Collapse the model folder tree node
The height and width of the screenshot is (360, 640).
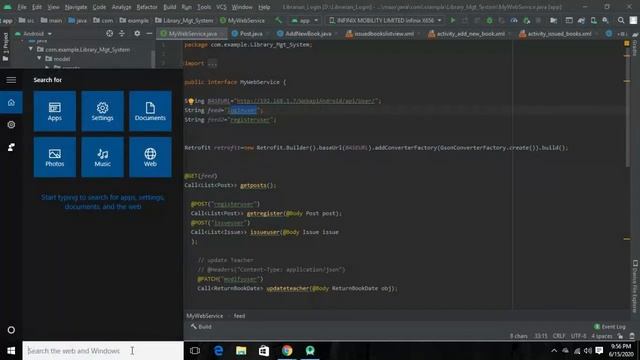pos(39,59)
